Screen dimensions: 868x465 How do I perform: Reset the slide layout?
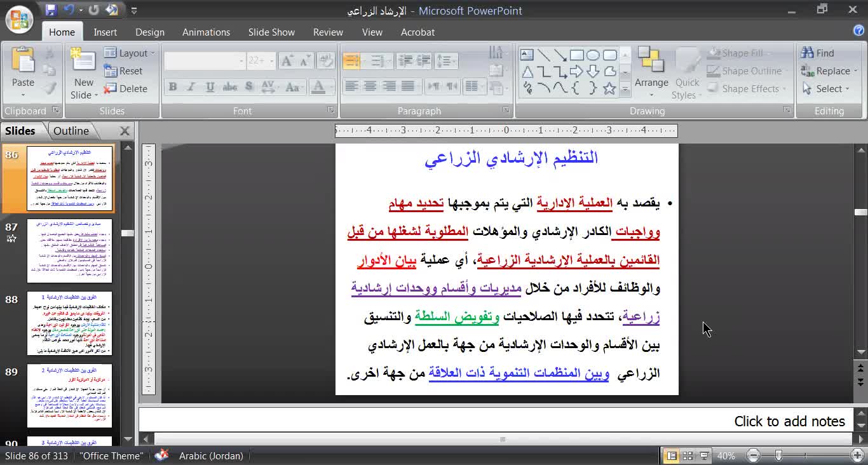pyautogui.click(x=123, y=71)
